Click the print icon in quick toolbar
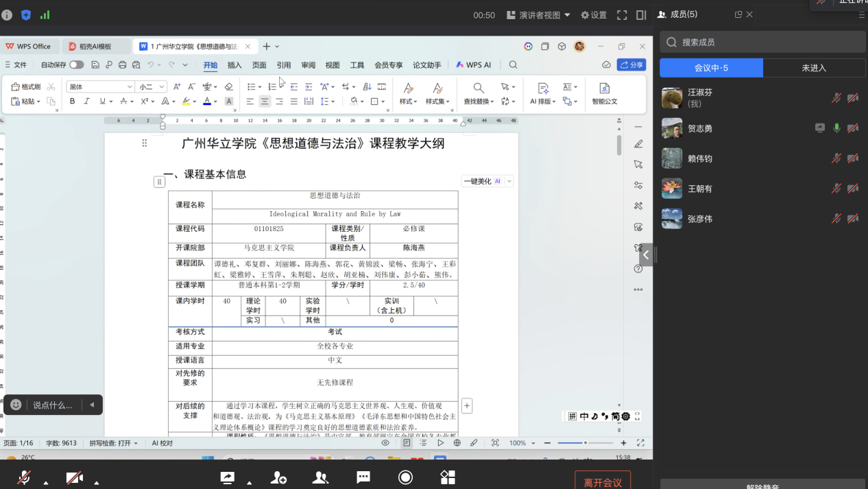This screenshot has width=868, height=489. click(122, 65)
